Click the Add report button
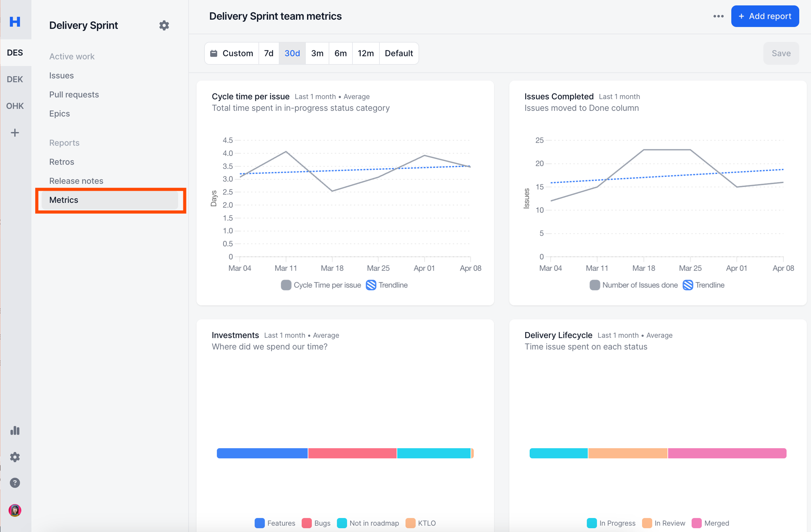This screenshot has width=811, height=532. [x=765, y=16]
